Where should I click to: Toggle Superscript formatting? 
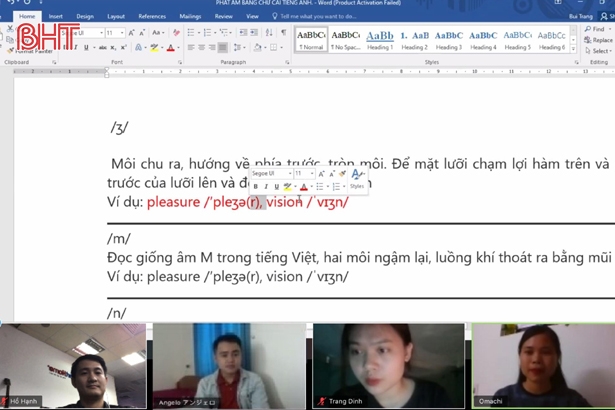pos(124,47)
